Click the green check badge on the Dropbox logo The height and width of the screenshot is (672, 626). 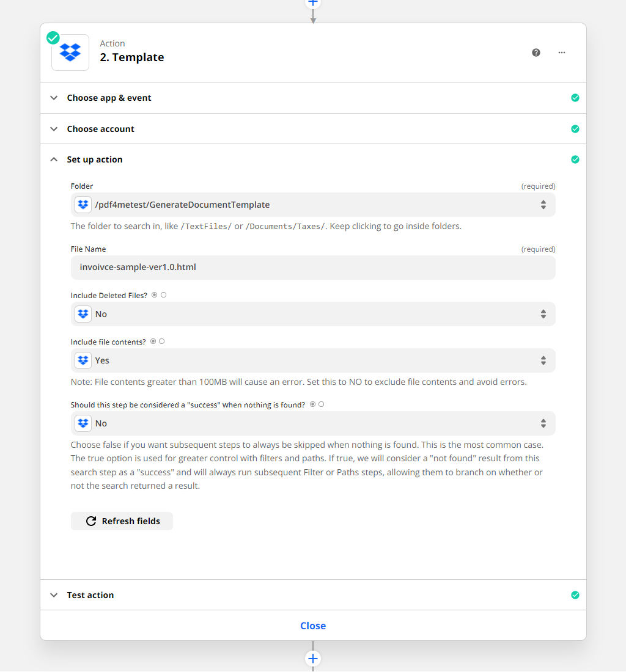[x=53, y=37]
